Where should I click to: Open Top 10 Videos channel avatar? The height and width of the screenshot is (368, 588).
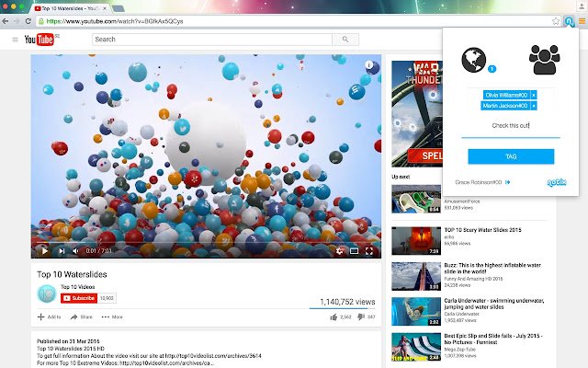coord(47,294)
